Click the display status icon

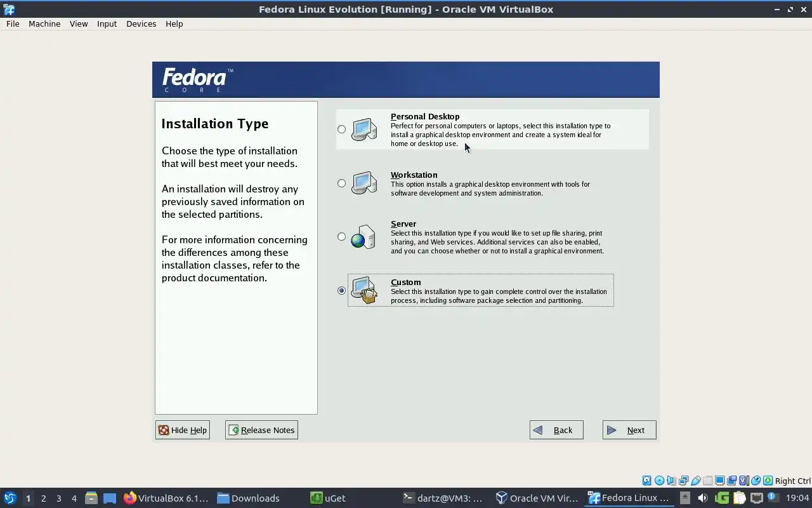[719, 481]
